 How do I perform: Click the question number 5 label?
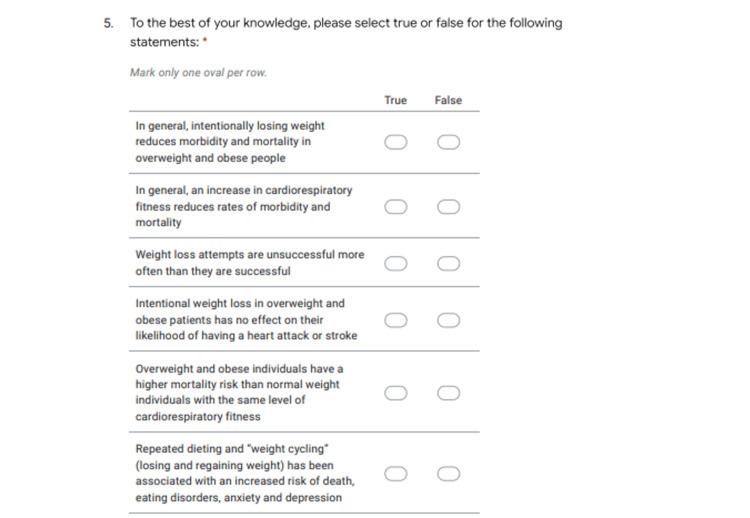pos(109,23)
